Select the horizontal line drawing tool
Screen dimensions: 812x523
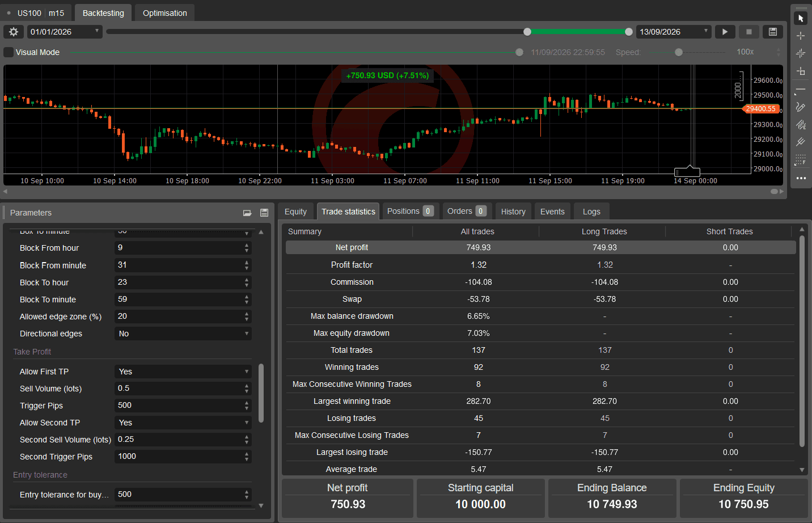(801, 90)
